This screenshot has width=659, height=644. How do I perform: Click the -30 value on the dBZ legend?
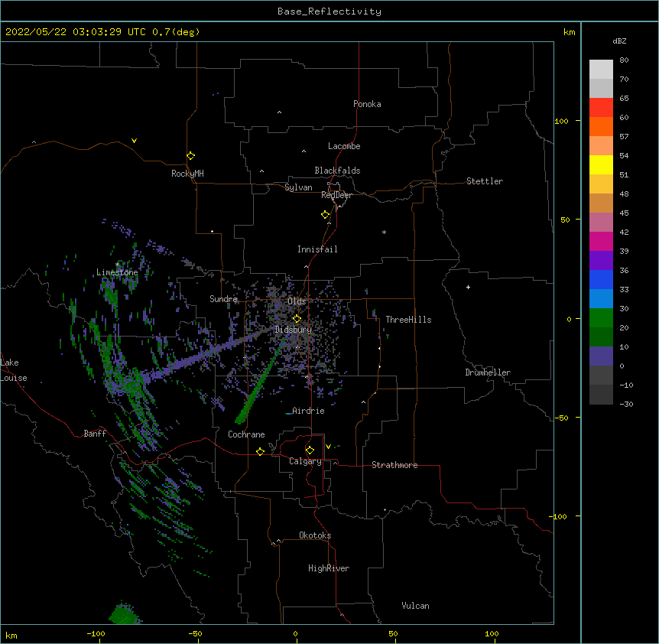[x=626, y=404]
